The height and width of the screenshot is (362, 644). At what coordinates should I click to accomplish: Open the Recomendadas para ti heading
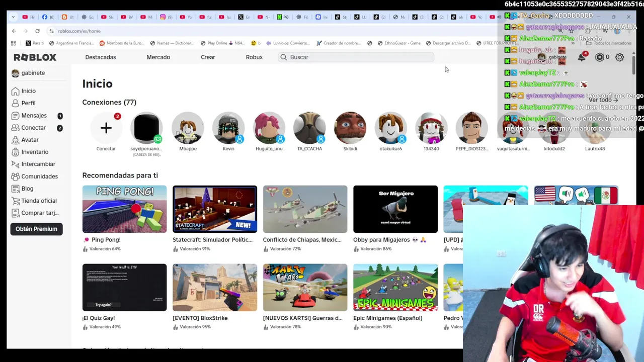click(120, 175)
